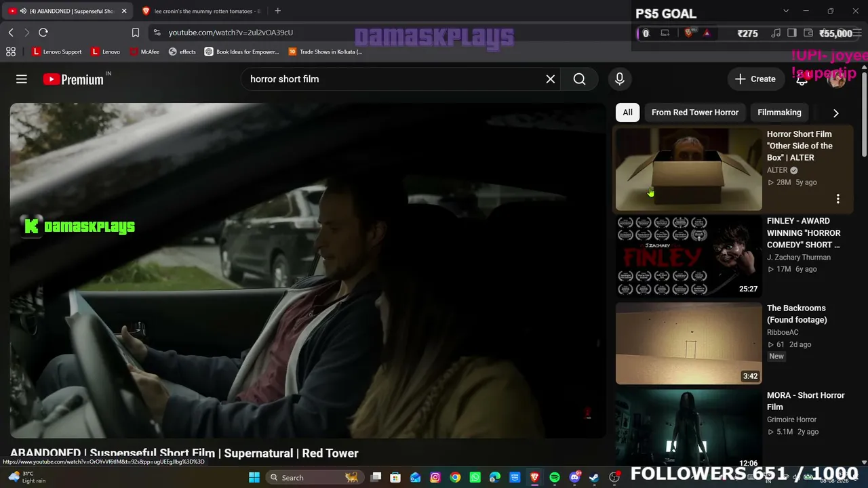Open Book Ideas for Empower bookmark
This screenshot has width=868, height=488.
[241, 52]
